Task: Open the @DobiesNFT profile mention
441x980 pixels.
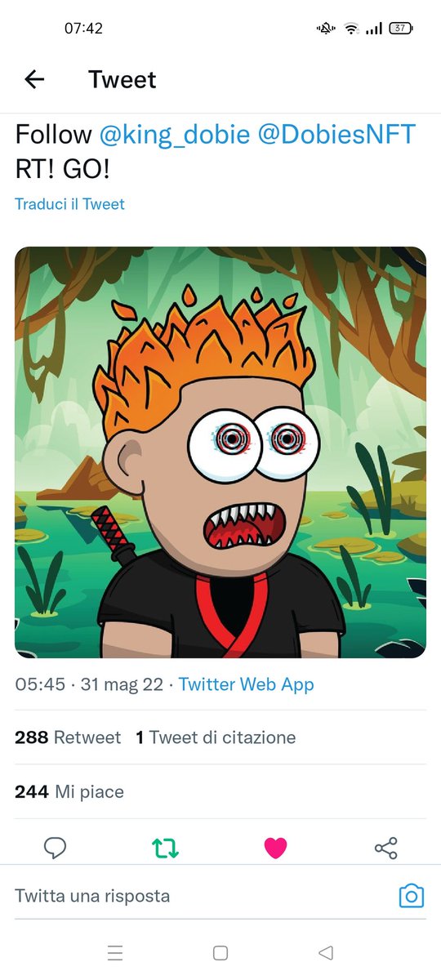Action: 336,135
